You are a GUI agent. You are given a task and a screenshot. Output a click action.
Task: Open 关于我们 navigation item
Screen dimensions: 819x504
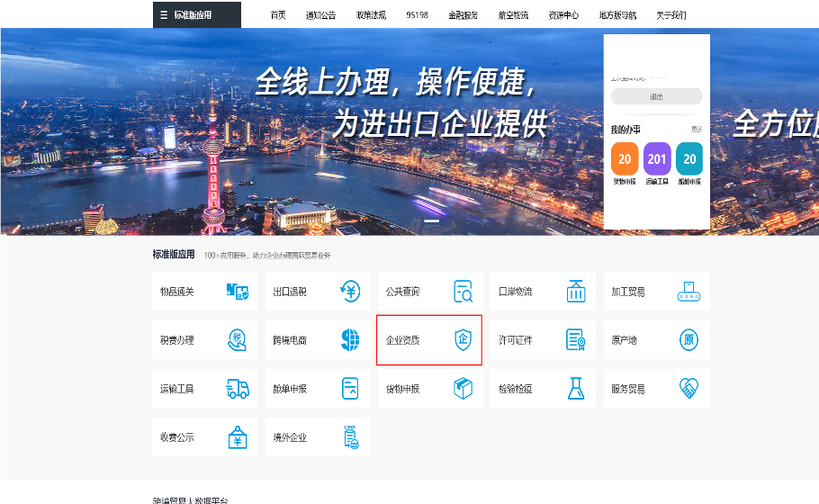tap(671, 15)
